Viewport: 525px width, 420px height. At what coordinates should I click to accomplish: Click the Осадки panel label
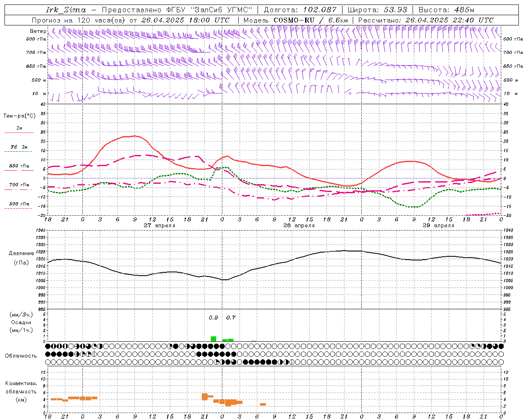[x=21, y=322]
